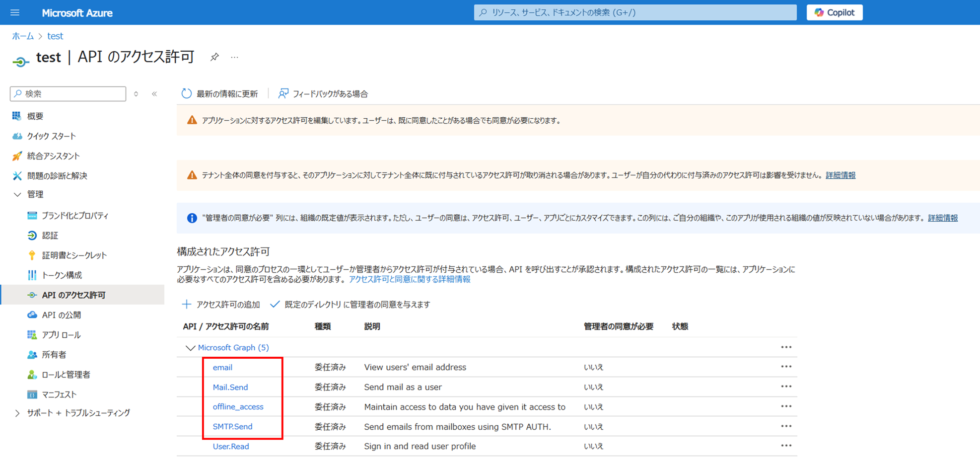The width and height of the screenshot is (980, 470).
Task: Open ellipsis menu for email row
Action: [x=786, y=367]
